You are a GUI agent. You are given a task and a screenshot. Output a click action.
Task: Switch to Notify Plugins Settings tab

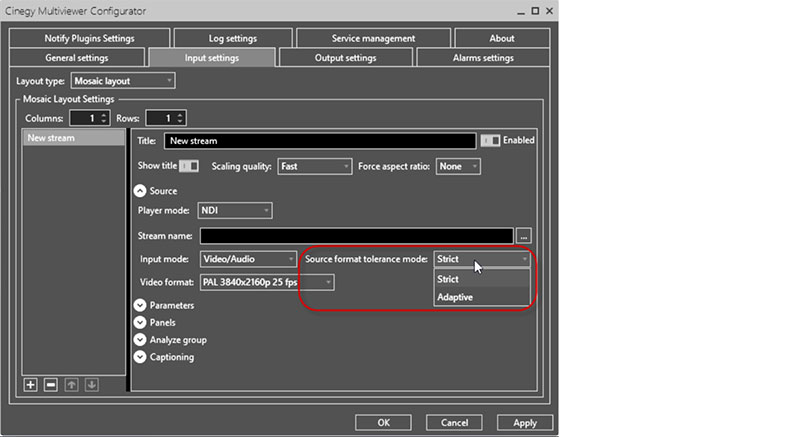tap(89, 38)
